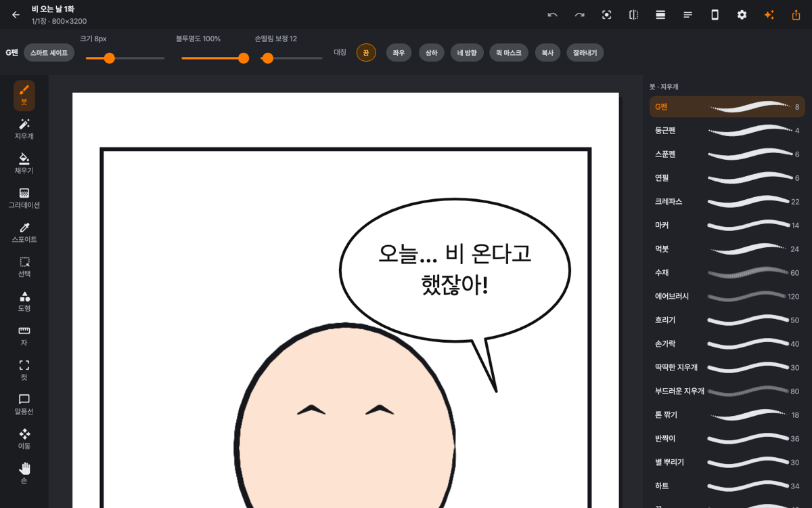Undo the last stroke

552,15
